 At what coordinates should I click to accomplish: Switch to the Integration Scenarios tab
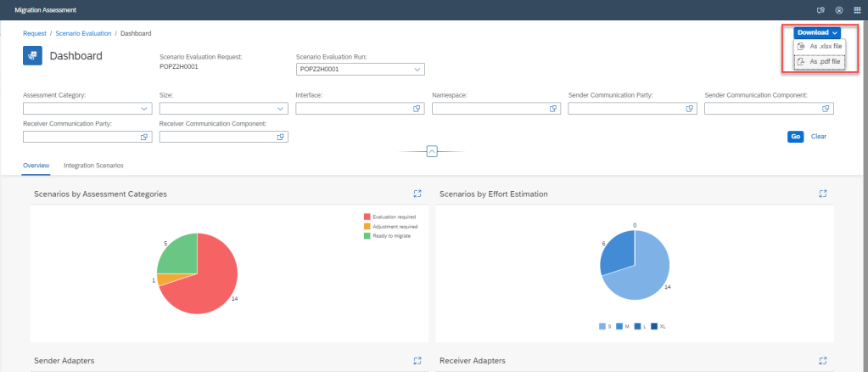click(x=93, y=165)
